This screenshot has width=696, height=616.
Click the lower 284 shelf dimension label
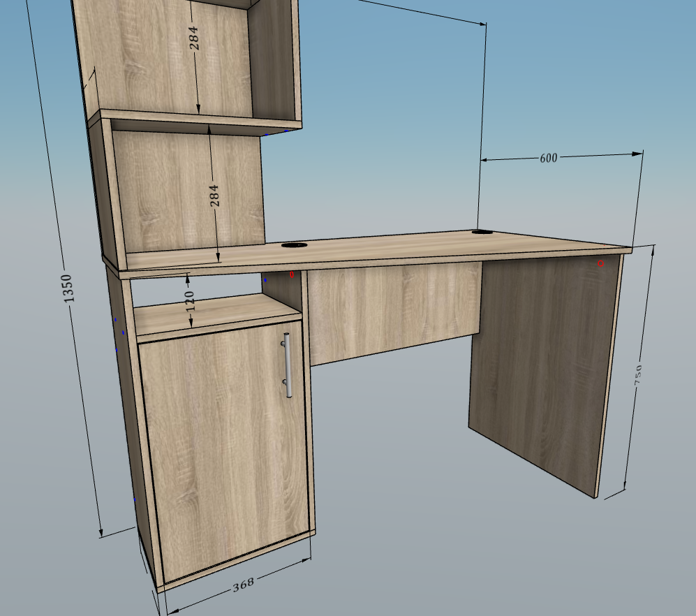point(214,196)
